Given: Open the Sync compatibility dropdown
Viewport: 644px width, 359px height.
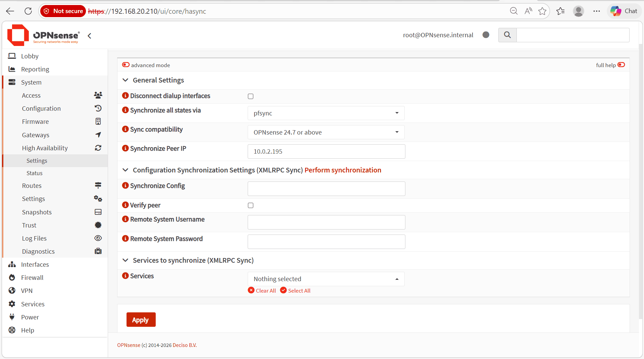Looking at the screenshot, I should tap(326, 132).
